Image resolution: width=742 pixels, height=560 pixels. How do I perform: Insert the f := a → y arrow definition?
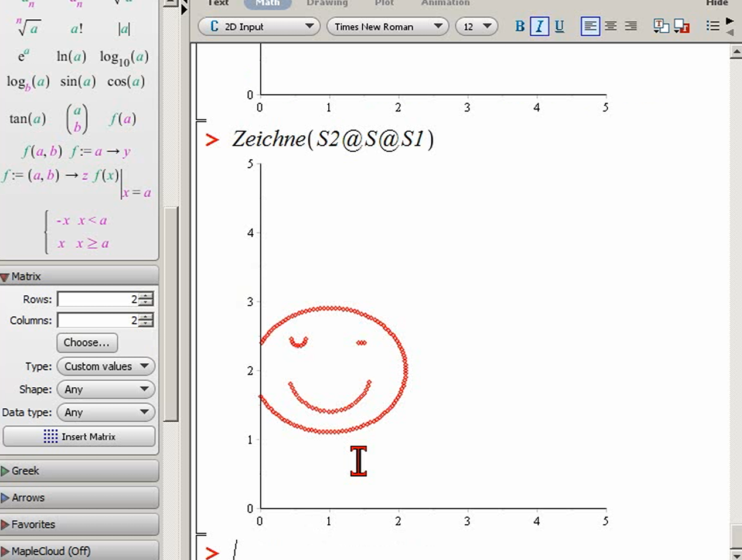[x=100, y=152]
